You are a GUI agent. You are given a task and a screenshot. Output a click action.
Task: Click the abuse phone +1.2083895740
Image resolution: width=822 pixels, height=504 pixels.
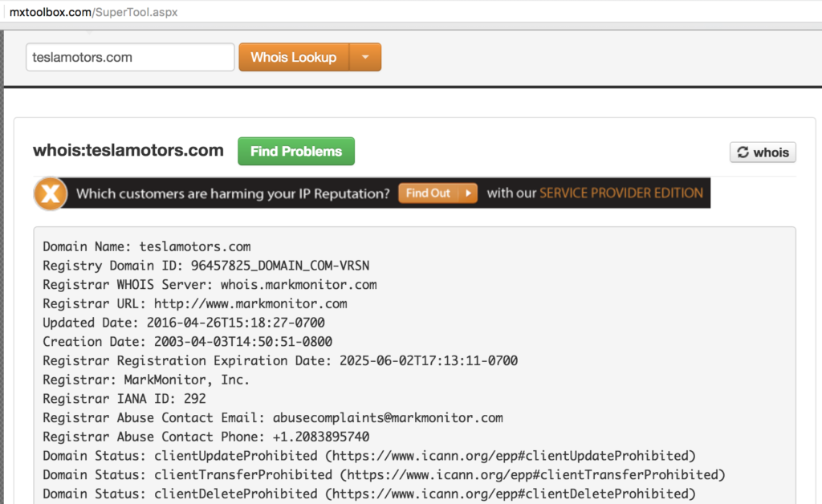pyautogui.click(x=321, y=437)
